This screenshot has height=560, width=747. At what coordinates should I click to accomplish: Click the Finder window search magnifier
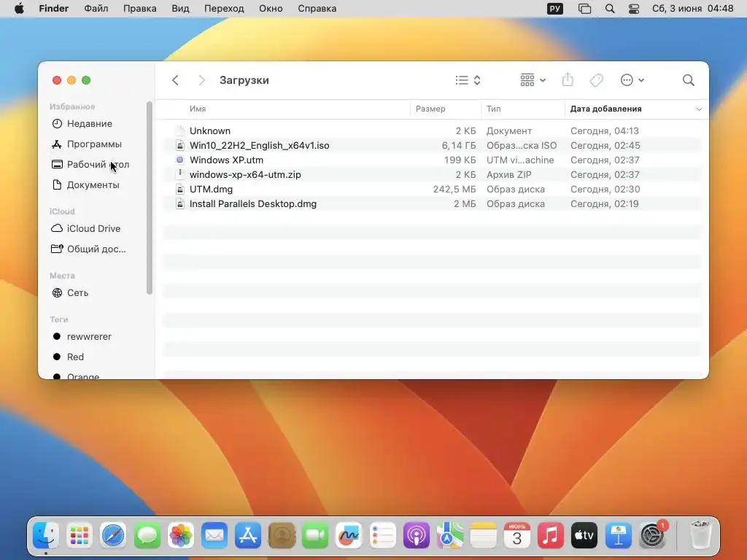click(x=688, y=80)
